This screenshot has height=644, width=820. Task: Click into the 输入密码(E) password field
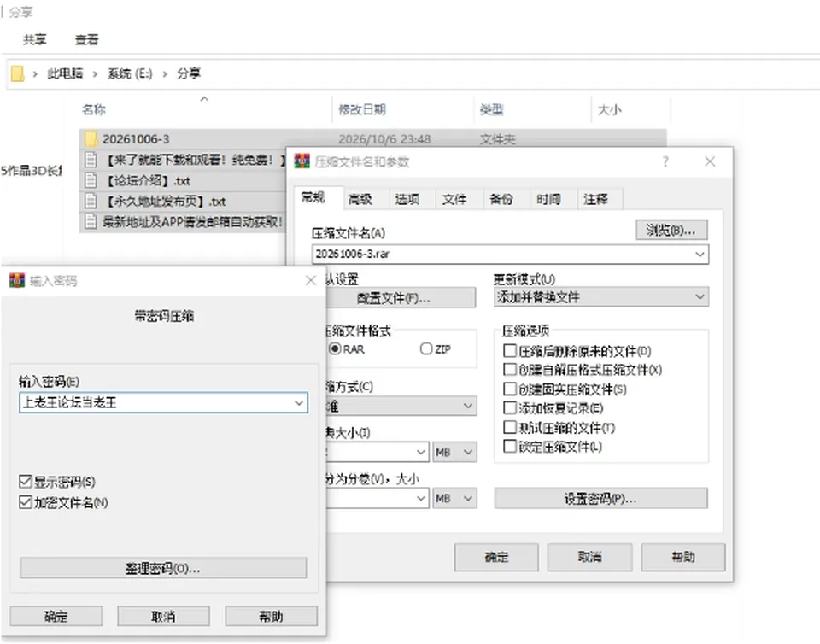[x=163, y=402]
